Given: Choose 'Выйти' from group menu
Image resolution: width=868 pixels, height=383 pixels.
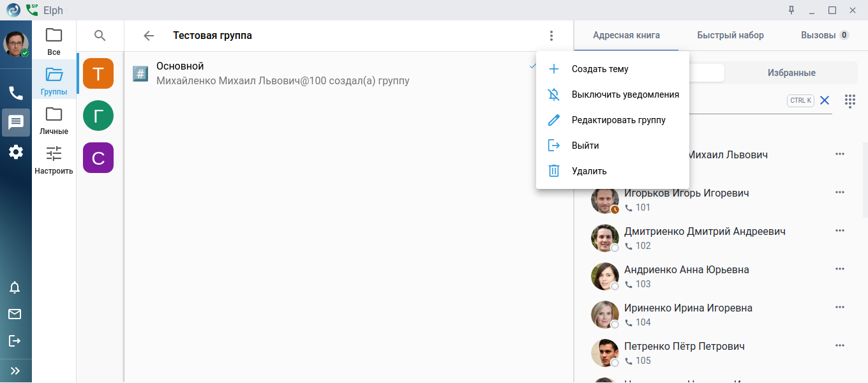Looking at the screenshot, I should click(613, 146).
